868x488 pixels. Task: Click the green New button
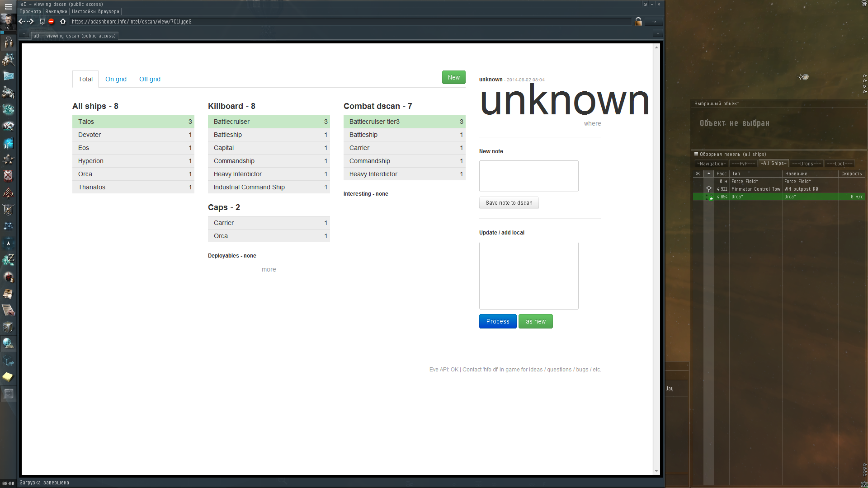[x=453, y=77]
